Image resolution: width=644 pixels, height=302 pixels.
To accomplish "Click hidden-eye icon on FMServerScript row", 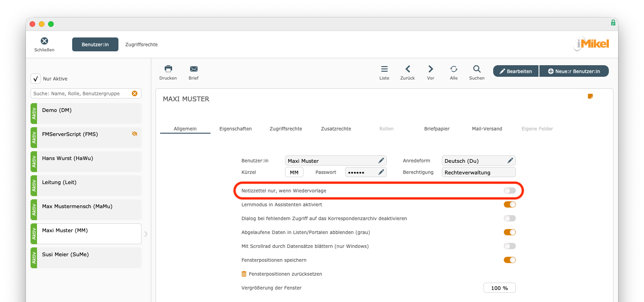I will [x=135, y=134].
